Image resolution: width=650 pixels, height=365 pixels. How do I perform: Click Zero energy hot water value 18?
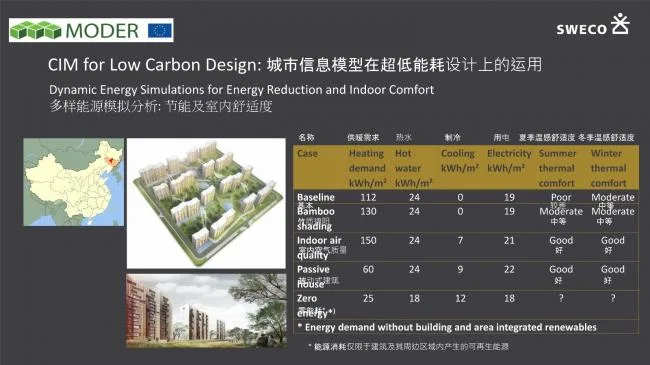click(x=414, y=299)
